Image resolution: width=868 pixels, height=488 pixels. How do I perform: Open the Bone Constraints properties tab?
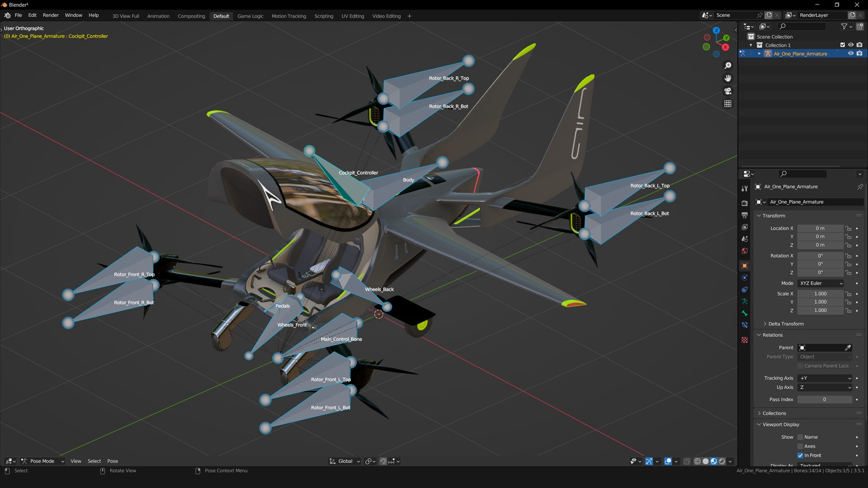click(x=745, y=325)
